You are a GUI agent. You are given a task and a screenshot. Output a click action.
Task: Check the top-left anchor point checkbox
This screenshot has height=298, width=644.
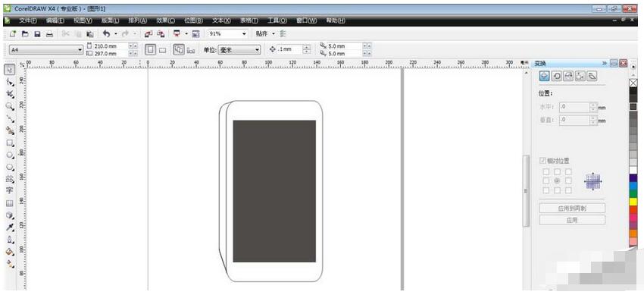(546, 172)
